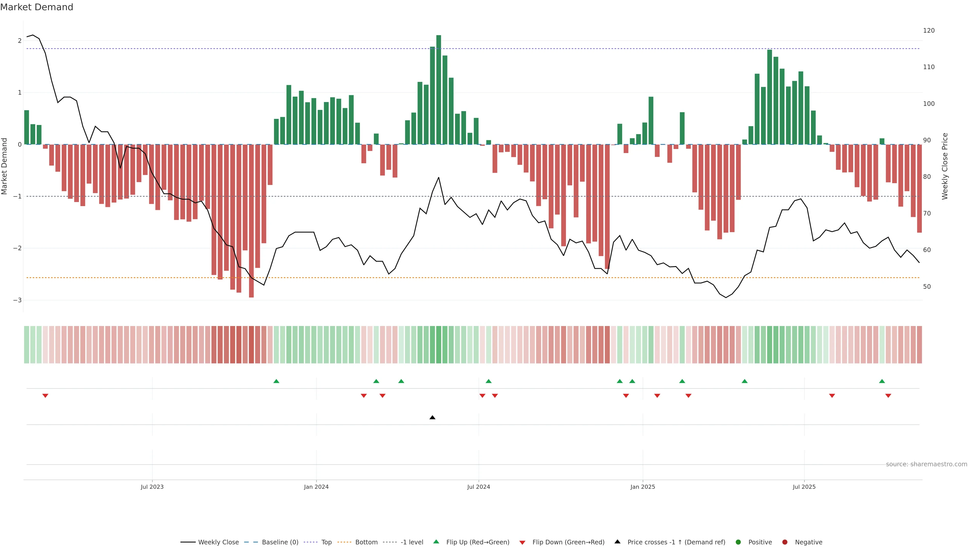The image size is (980, 551).
Task: Click the Jan 2025 x-axis label
Action: 643,487
